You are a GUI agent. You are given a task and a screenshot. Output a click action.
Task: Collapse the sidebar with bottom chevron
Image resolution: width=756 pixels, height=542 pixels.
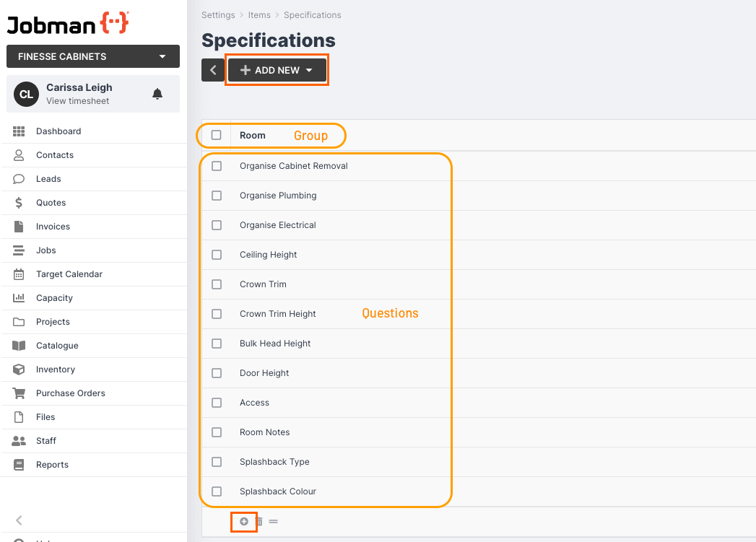[x=19, y=520]
